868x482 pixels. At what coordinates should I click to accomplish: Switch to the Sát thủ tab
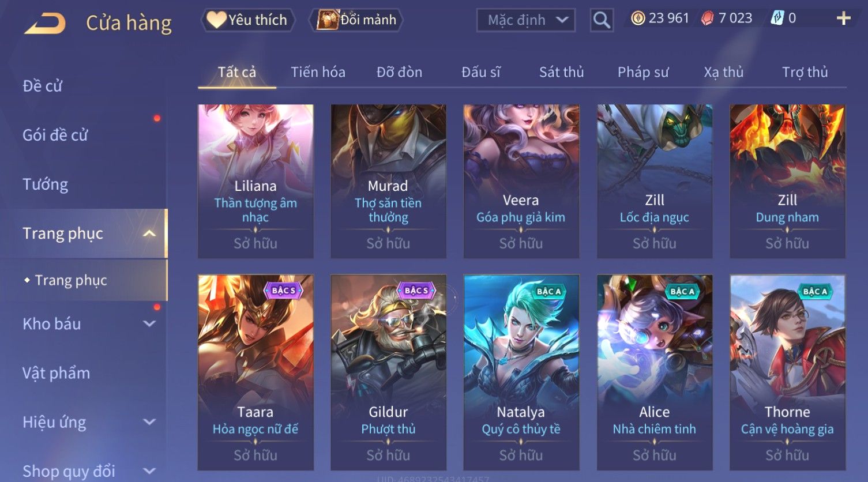pos(561,72)
